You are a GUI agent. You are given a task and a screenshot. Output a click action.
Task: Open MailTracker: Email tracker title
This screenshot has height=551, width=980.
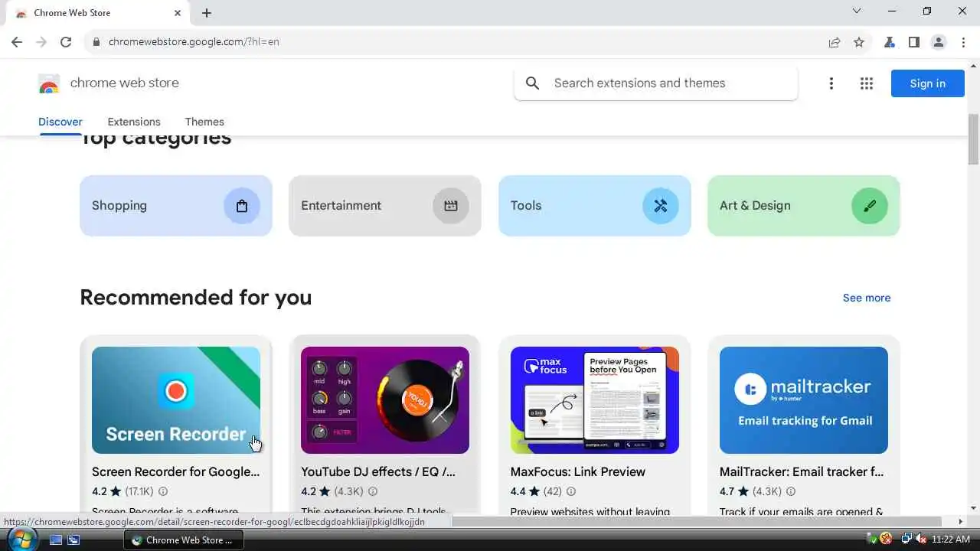(x=802, y=471)
